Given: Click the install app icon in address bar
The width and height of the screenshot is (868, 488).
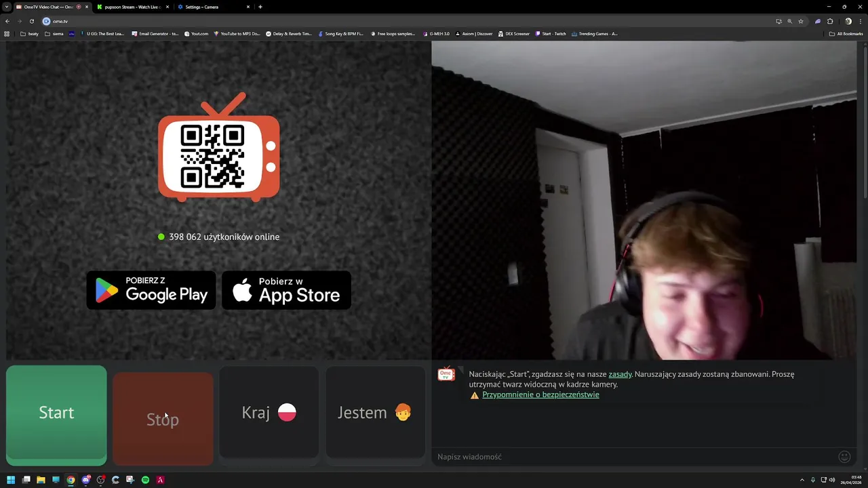Looking at the screenshot, I should coord(778,21).
